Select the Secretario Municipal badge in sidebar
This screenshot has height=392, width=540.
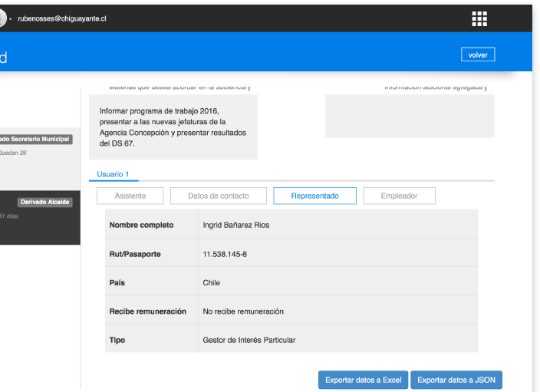35,139
